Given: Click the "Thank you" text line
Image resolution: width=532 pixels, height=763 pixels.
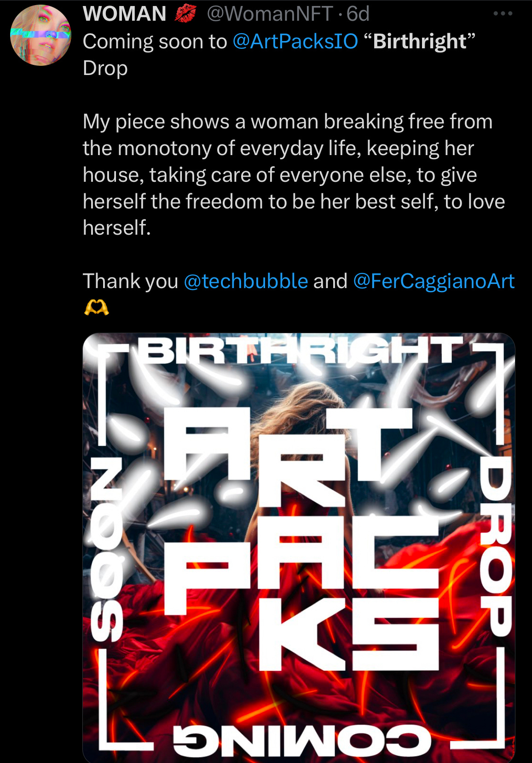Looking at the screenshot, I should pyautogui.click(x=130, y=281).
